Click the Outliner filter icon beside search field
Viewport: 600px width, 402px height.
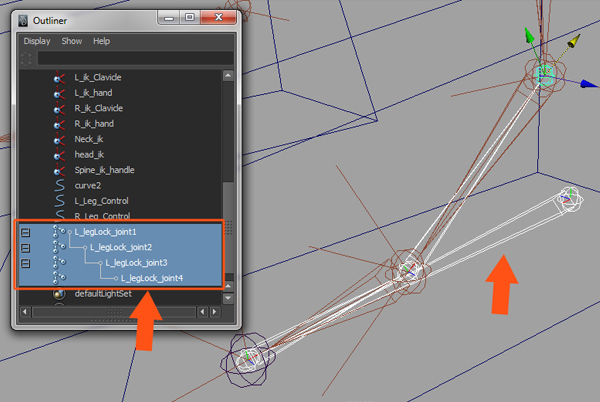(x=26, y=59)
